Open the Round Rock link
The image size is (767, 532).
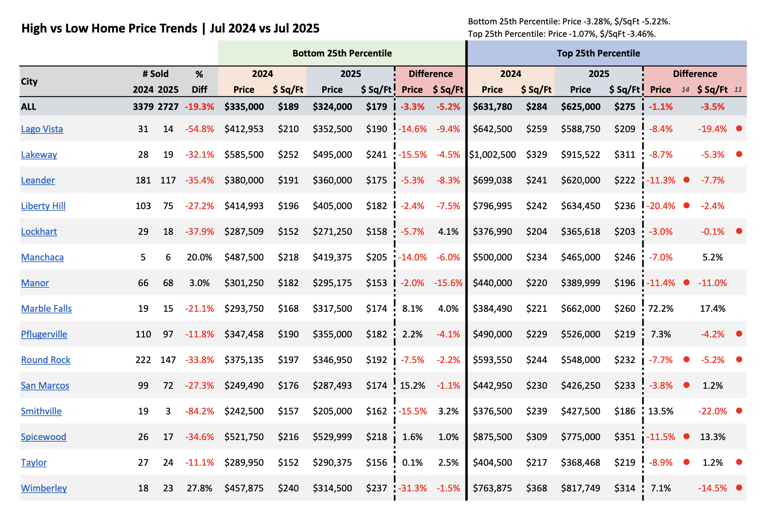coord(46,360)
